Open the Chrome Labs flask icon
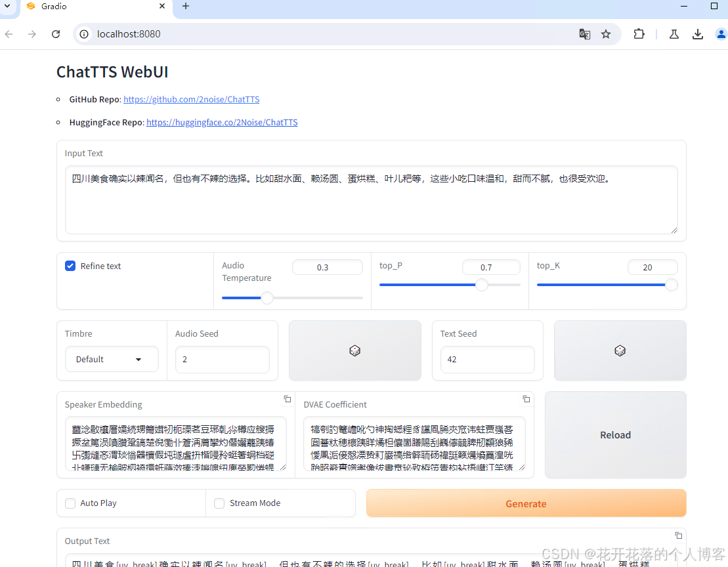This screenshot has width=728, height=567. coord(674,34)
